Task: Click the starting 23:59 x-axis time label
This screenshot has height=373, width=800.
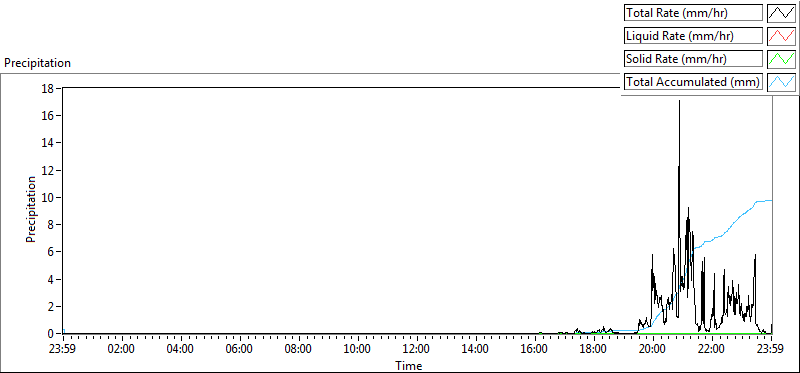Action: pos(63,350)
